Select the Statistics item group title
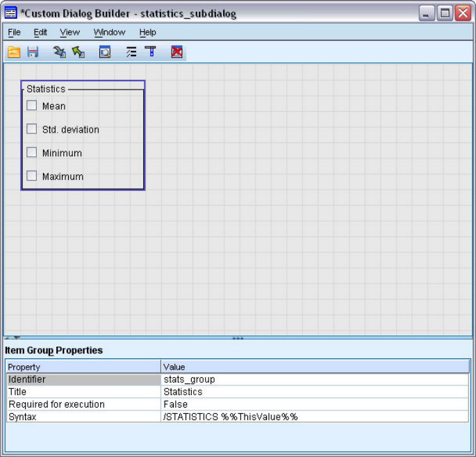 (x=46, y=89)
